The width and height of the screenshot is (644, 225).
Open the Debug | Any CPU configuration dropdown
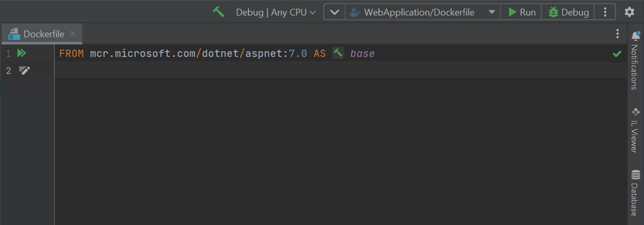[276, 12]
